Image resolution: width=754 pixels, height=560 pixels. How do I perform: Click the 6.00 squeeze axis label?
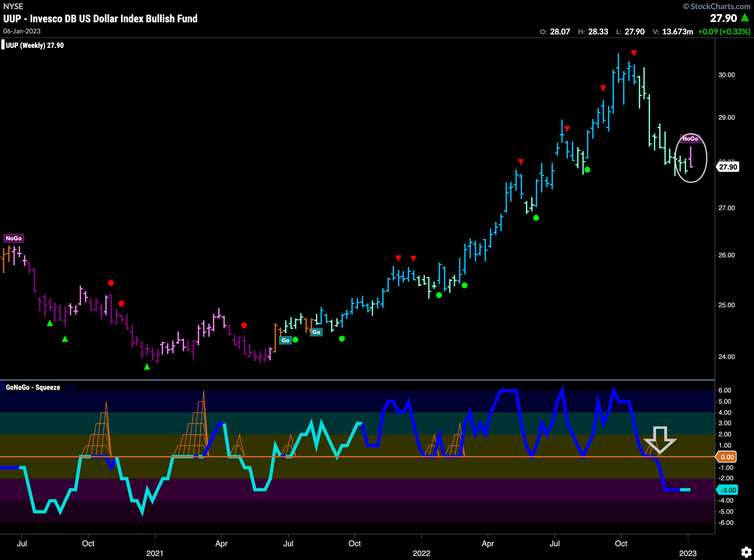[x=725, y=390]
